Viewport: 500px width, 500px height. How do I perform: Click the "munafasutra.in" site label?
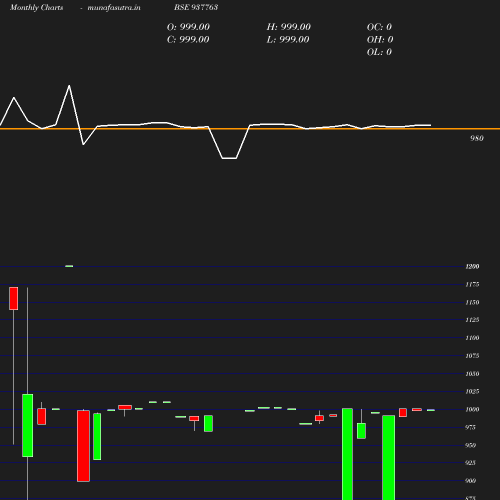pos(114,7)
